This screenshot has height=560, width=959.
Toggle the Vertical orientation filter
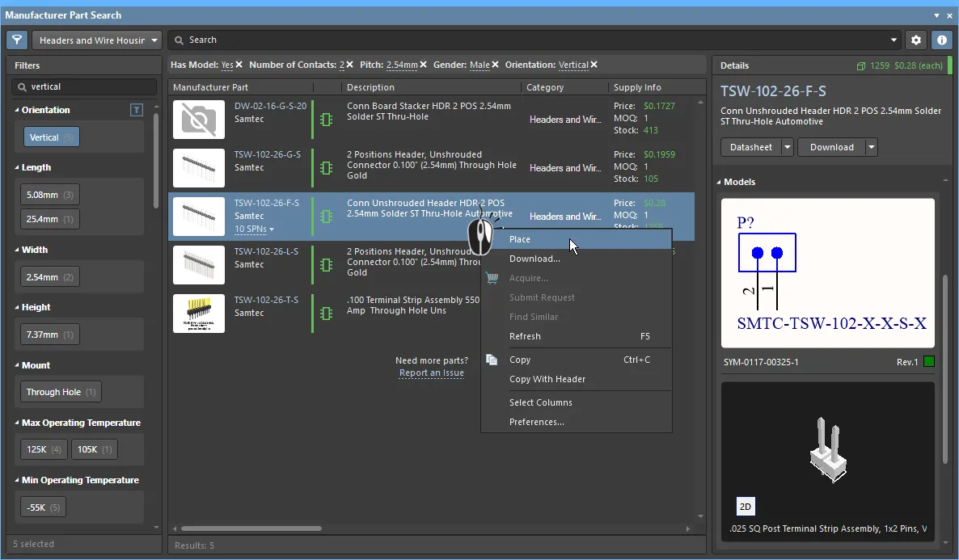[x=52, y=137]
